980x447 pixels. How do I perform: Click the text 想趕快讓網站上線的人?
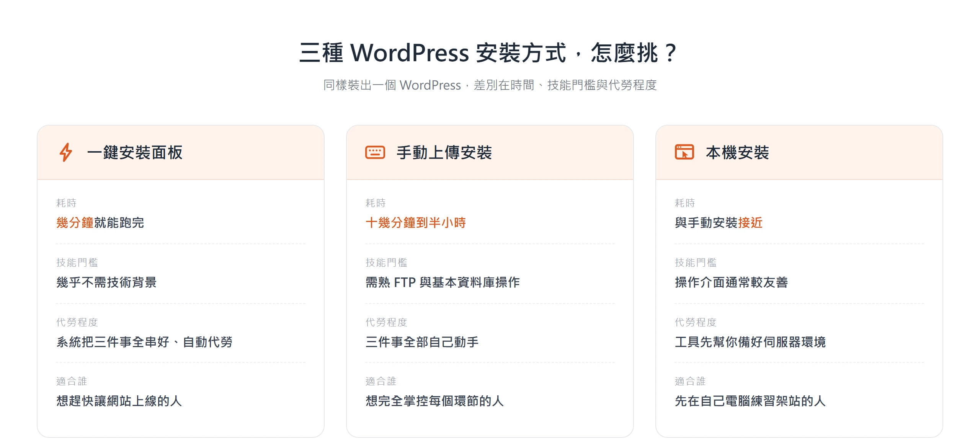119,401
